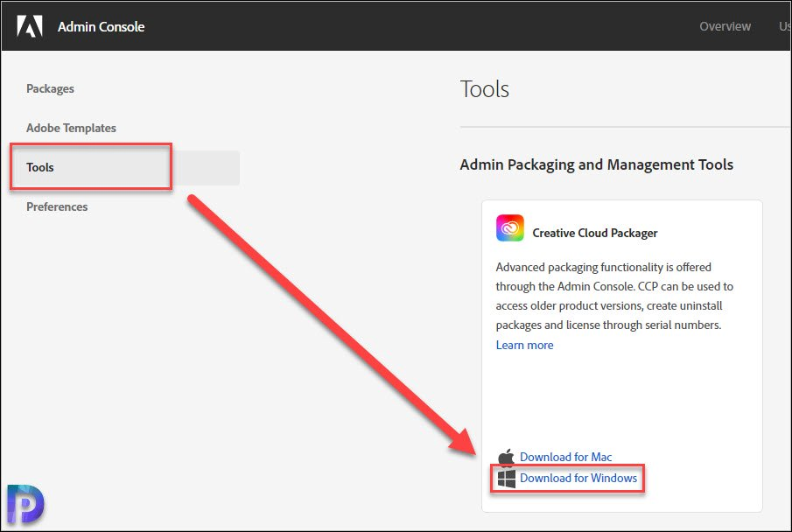Switch to the Overview tab
Screen dimensions: 792x532
click(725, 26)
